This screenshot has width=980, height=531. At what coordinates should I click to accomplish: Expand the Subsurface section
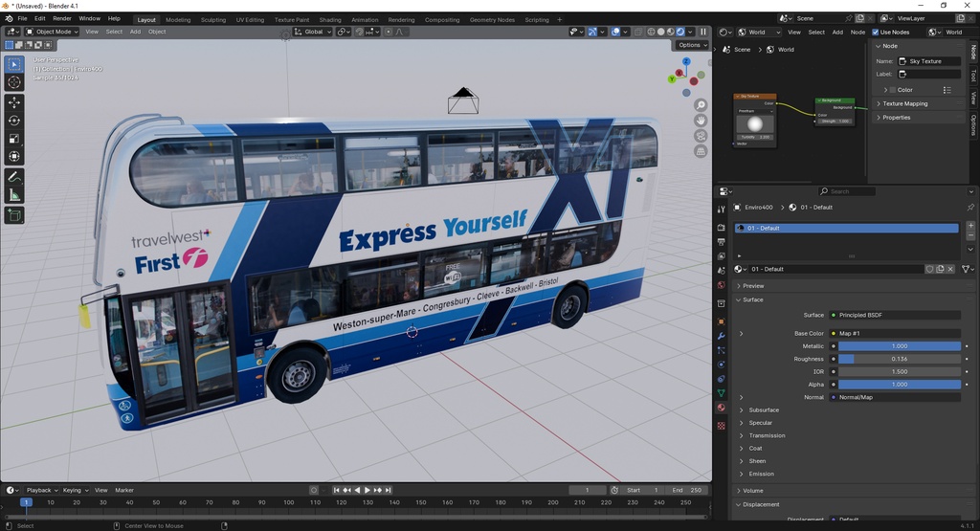763,410
